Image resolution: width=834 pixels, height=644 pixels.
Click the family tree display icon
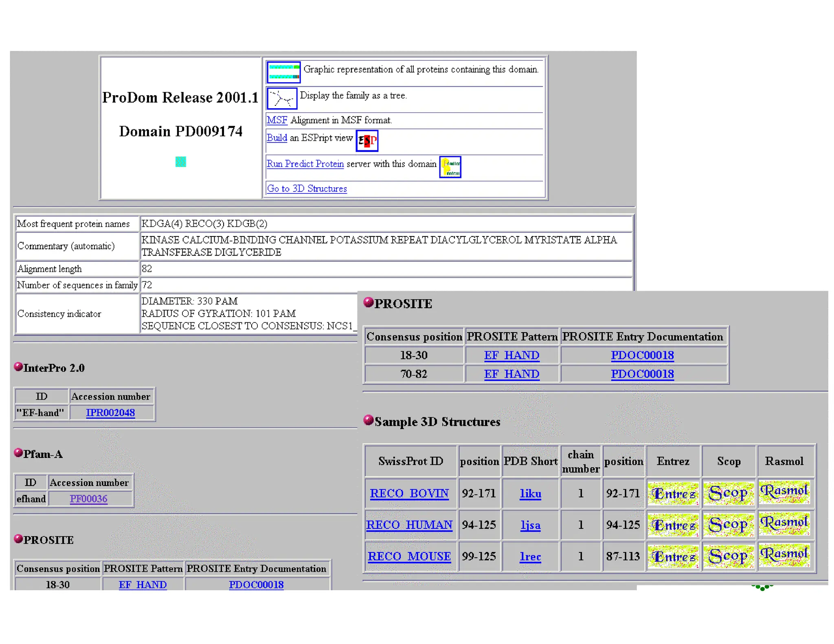coord(282,99)
